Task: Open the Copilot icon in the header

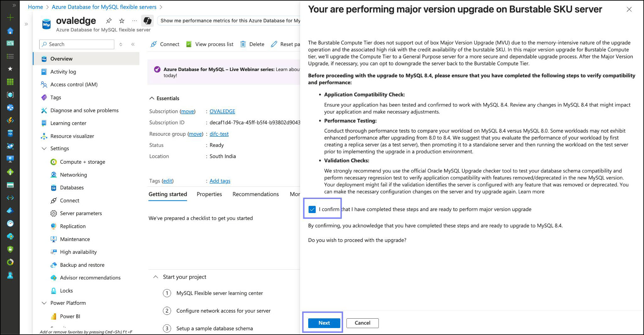Action: pos(147,21)
